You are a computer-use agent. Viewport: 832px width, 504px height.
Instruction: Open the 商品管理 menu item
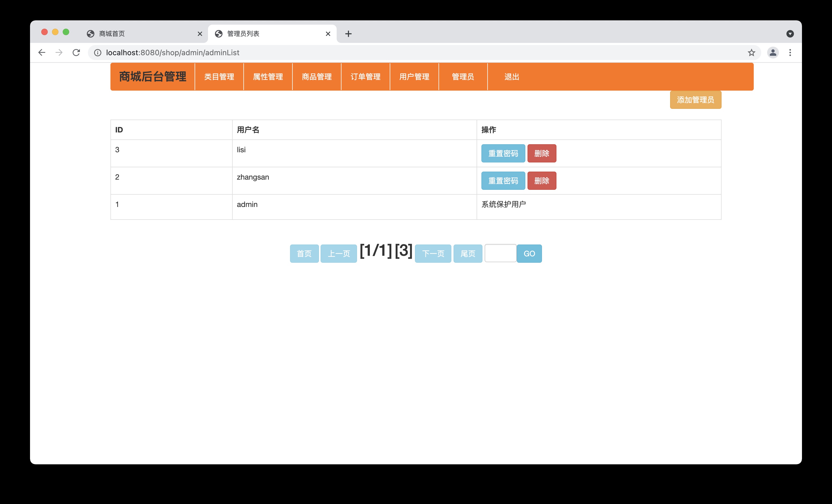point(317,77)
